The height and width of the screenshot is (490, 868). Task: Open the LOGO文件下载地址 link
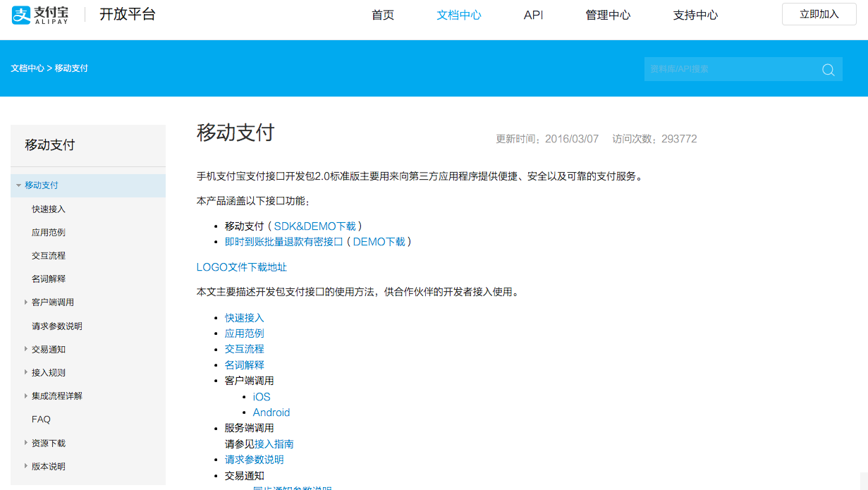[242, 267]
